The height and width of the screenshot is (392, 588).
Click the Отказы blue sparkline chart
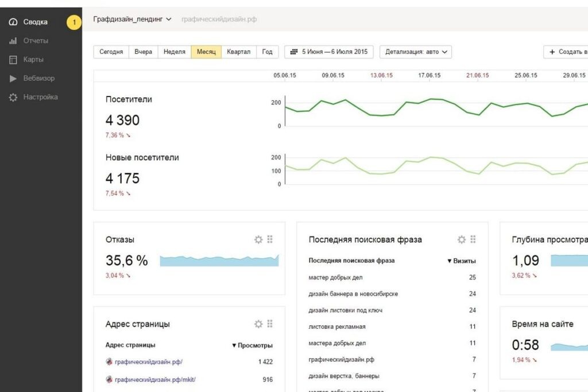[x=219, y=261]
